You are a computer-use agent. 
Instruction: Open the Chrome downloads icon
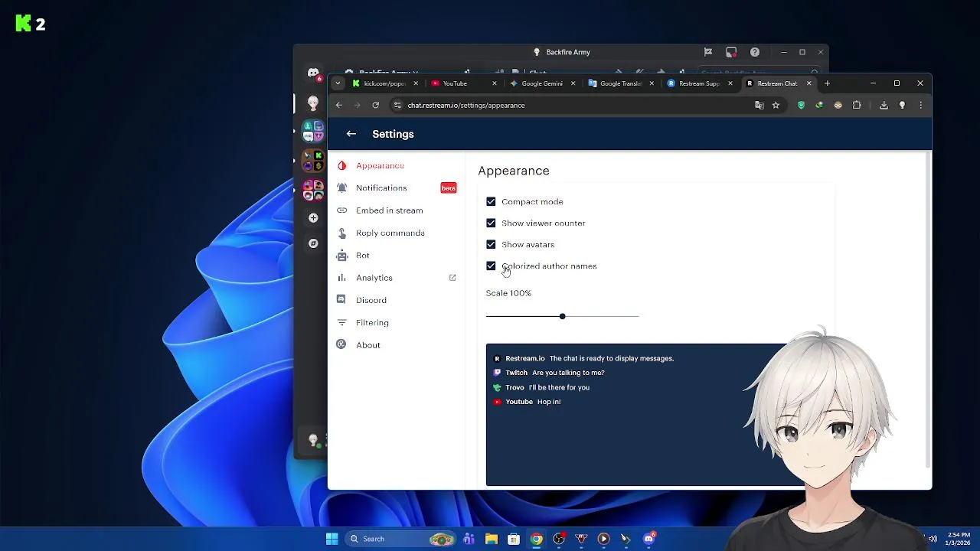884,105
